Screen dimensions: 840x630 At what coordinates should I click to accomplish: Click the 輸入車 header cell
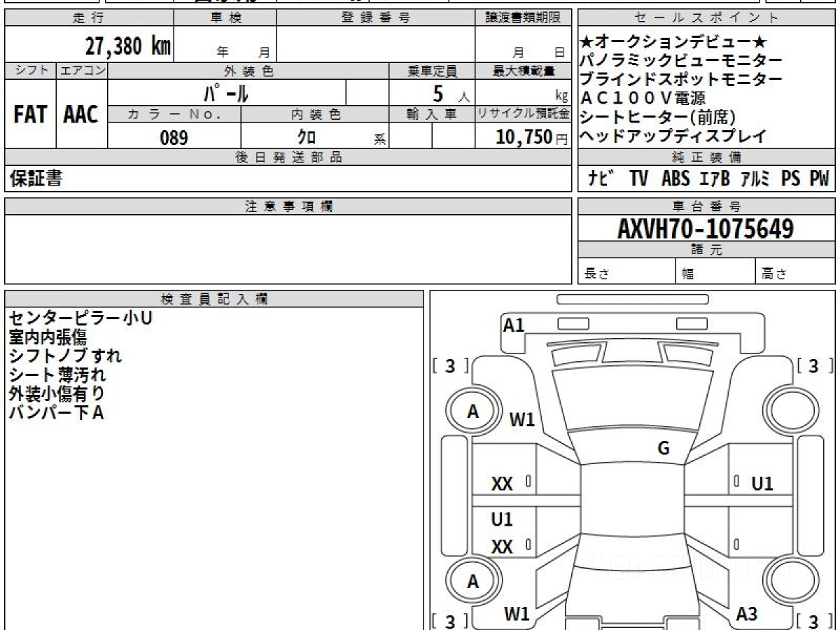(x=432, y=114)
